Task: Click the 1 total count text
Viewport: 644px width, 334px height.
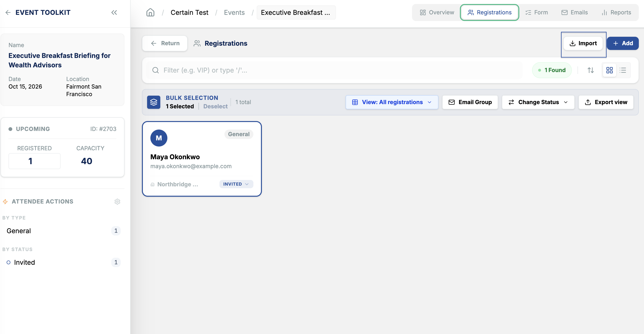Action: pyautogui.click(x=243, y=102)
